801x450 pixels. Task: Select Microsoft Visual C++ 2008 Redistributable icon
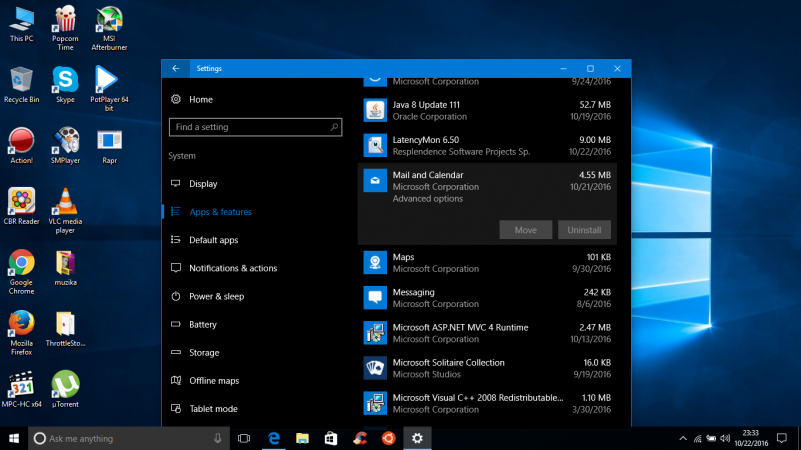coord(375,404)
